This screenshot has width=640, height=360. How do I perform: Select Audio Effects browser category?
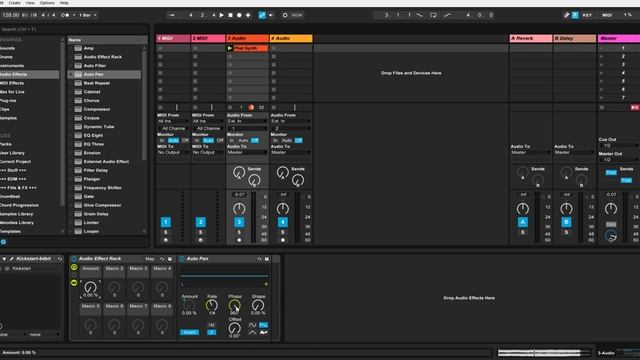29,74
